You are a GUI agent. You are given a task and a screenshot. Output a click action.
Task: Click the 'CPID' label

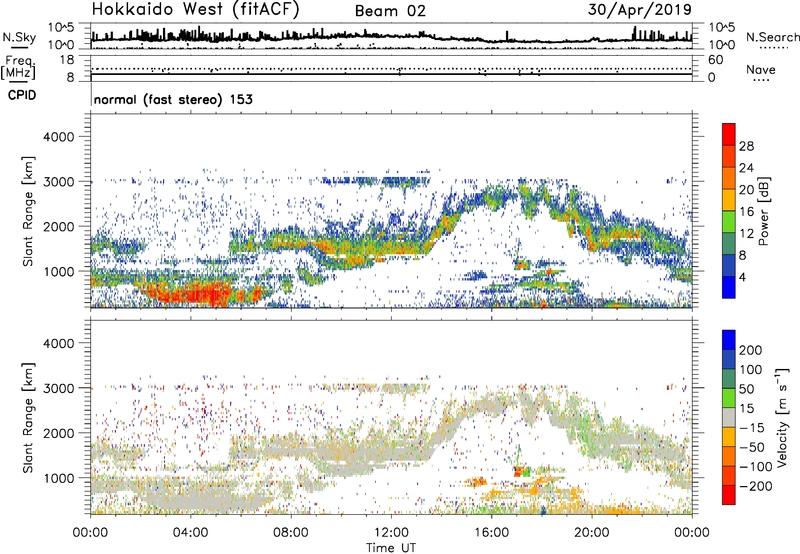tap(22, 95)
